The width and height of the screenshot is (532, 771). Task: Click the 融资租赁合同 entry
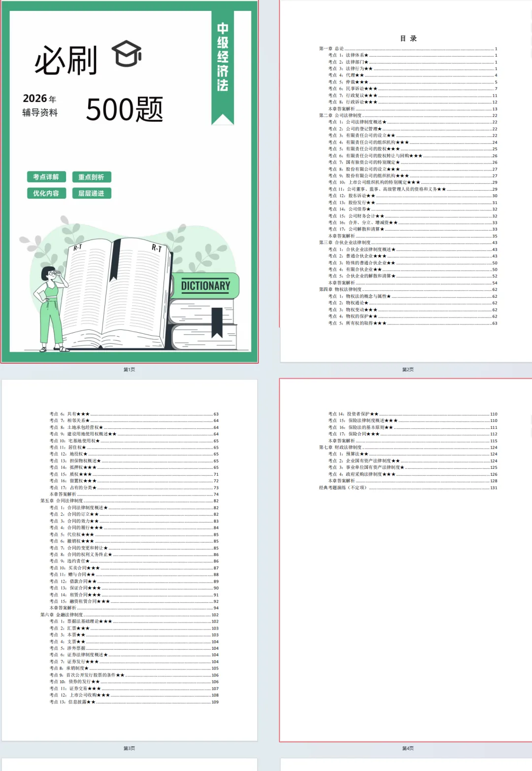click(x=134, y=601)
